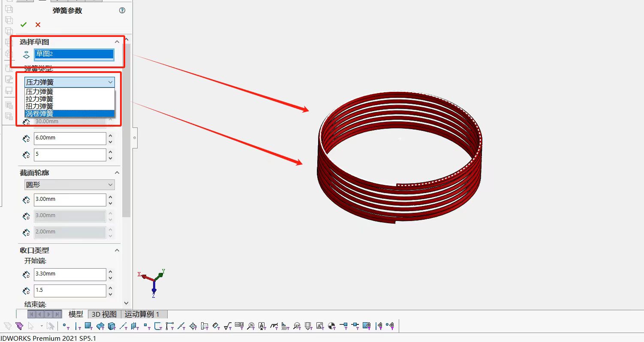Decrease the 6.00mm value with down arrow
644x342 pixels.
(111, 142)
